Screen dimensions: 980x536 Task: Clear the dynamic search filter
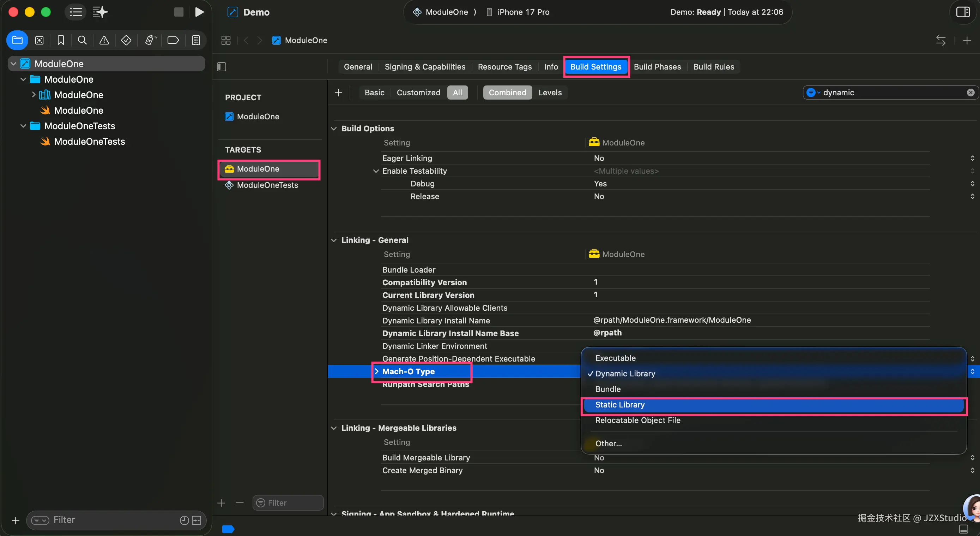[970, 93]
